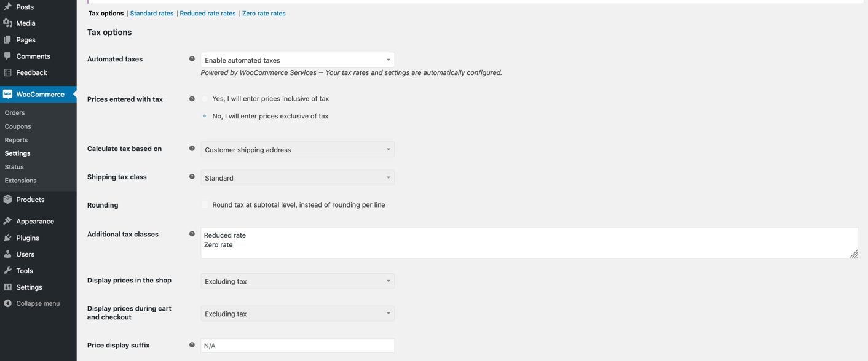Open the Display prices in the shop dropdown

(297, 281)
